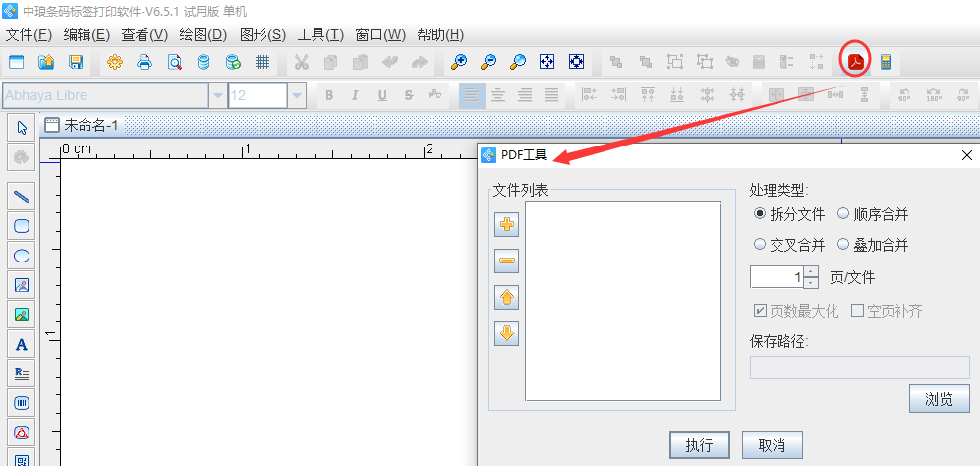Add a file with the plus button
This screenshot has height=466, width=980.
[507, 224]
